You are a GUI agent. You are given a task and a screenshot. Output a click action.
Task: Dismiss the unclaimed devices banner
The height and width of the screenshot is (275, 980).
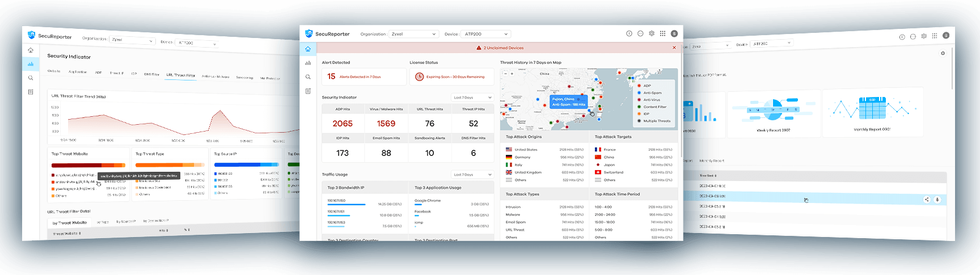click(x=674, y=48)
